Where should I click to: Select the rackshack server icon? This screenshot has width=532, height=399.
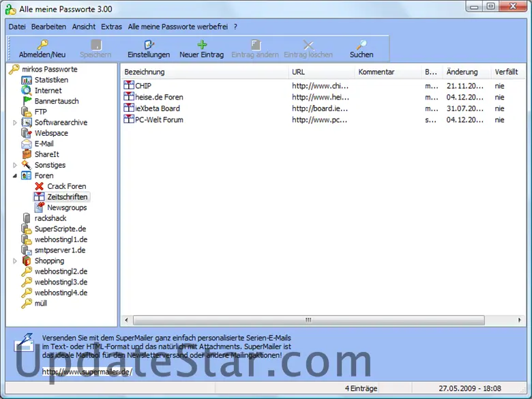27,218
